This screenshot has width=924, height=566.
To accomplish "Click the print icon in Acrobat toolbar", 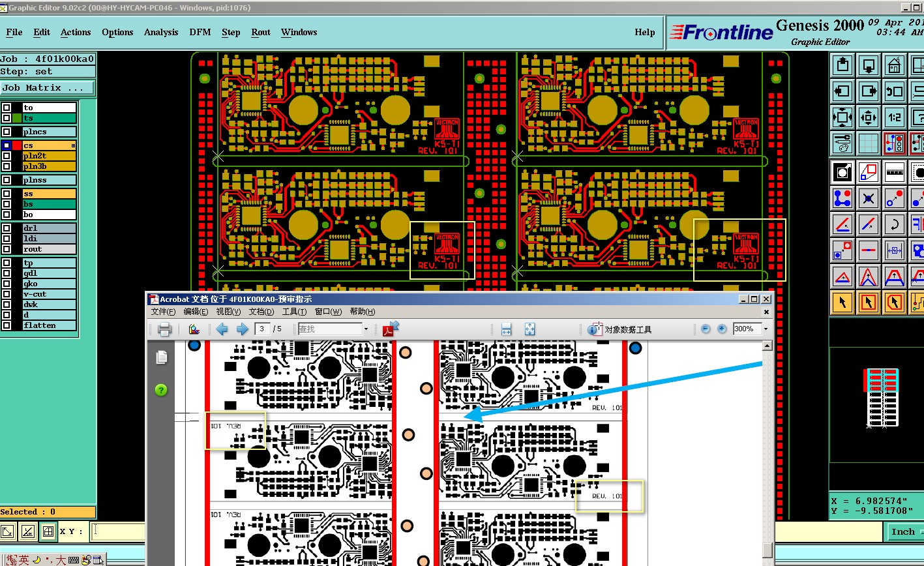I will coord(164,329).
